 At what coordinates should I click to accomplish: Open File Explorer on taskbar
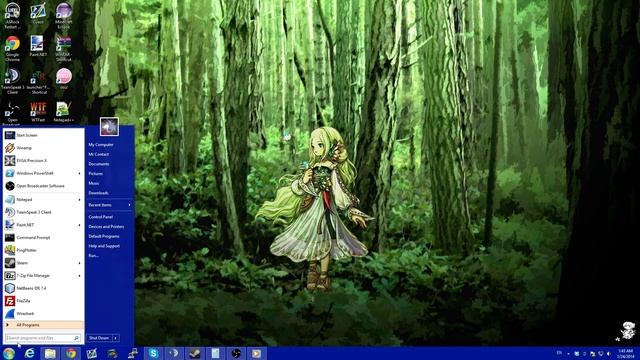pyautogui.click(x=50, y=353)
